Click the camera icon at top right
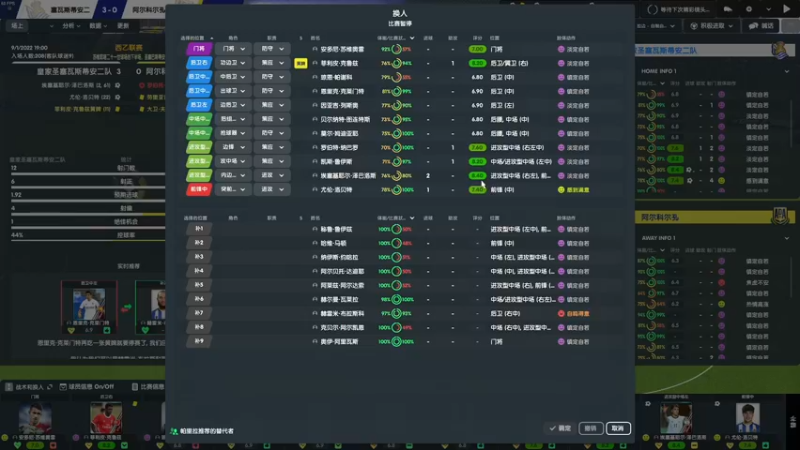The image size is (800, 450). pyautogui.click(x=728, y=9)
